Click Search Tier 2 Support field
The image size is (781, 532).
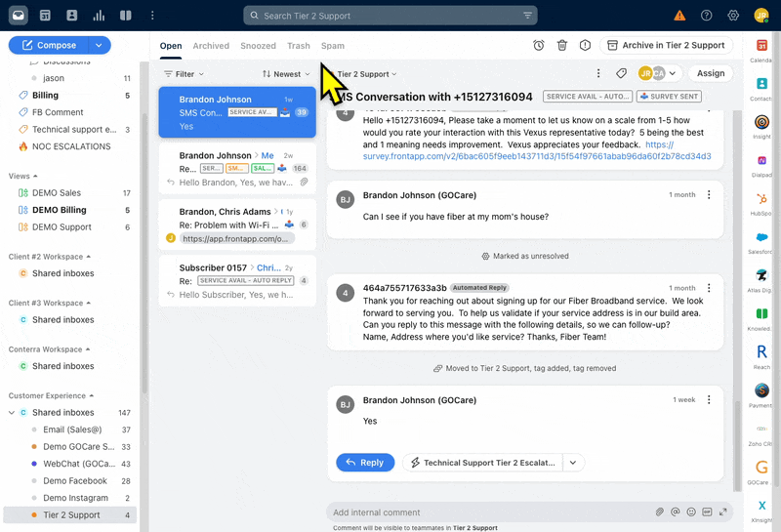(x=390, y=16)
